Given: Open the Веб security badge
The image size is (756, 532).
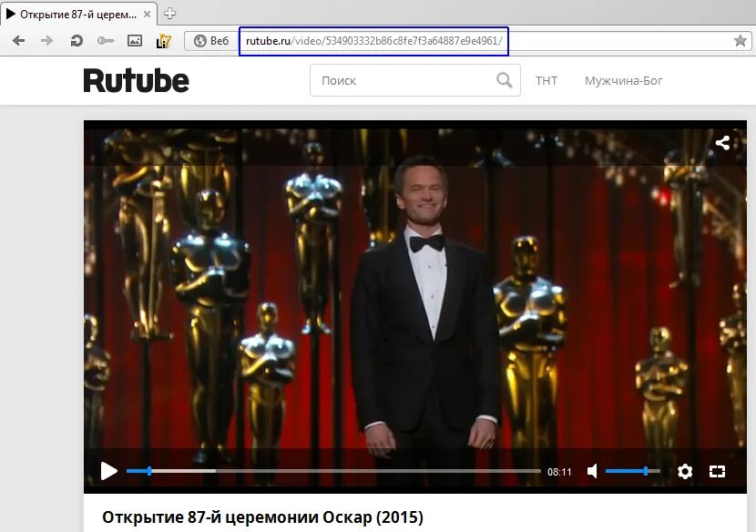Looking at the screenshot, I should [x=210, y=41].
